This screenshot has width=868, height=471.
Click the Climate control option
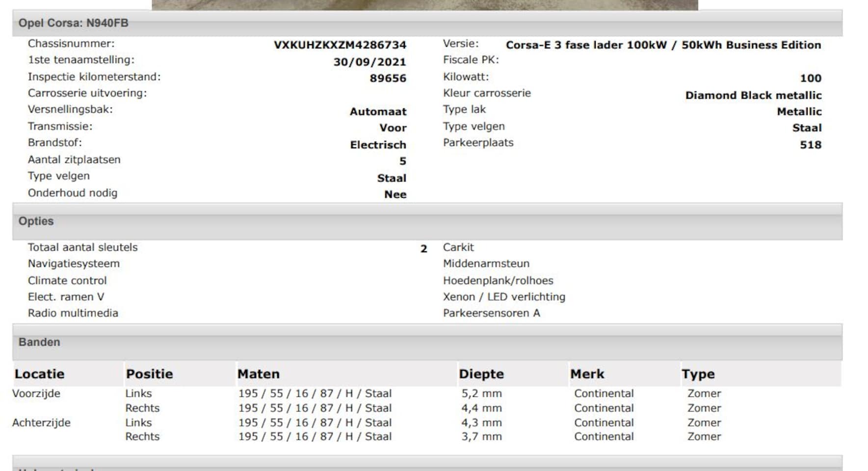pyautogui.click(x=67, y=281)
